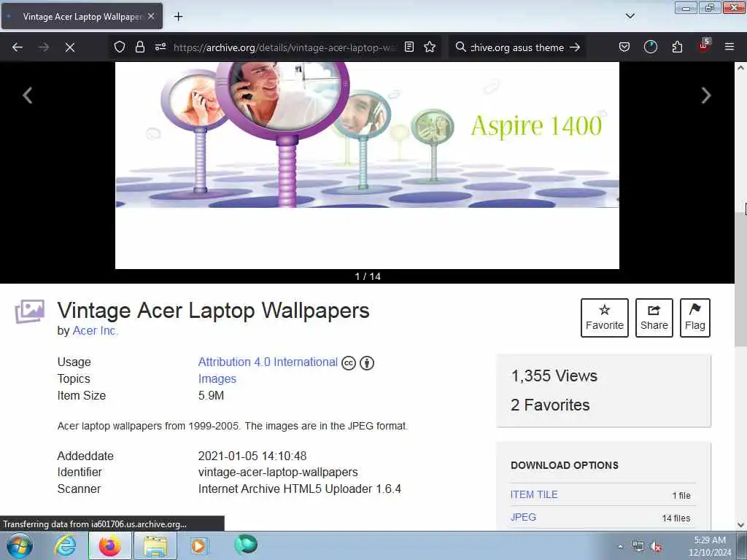Image resolution: width=747 pixels, height=560 pixels.
Task: Open tracking protection shield icon
Action: pyautogui.click(x=120, y=47)
